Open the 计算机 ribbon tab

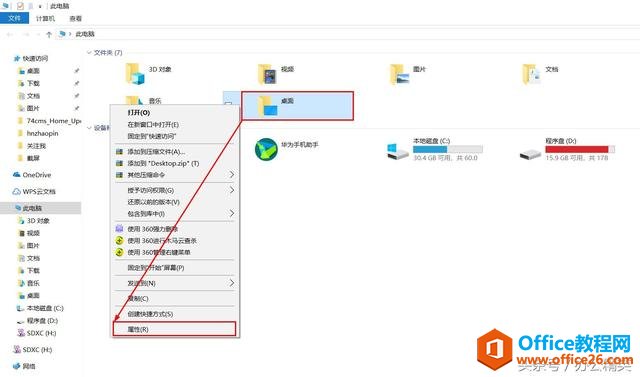click(45, 18)
